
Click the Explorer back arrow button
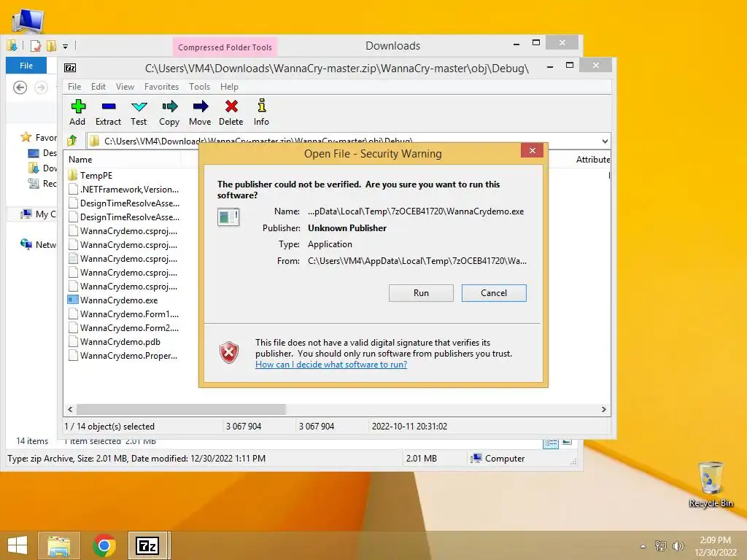[x=20, y=87]
